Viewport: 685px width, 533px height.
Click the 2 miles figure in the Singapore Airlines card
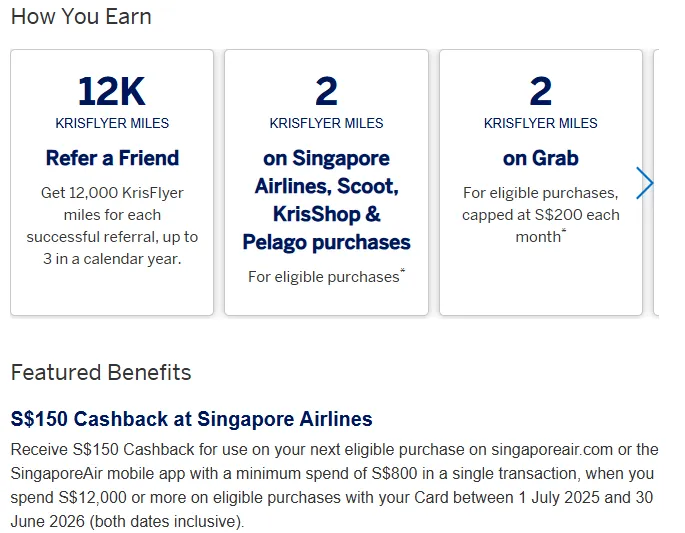[x=326, y=92]
